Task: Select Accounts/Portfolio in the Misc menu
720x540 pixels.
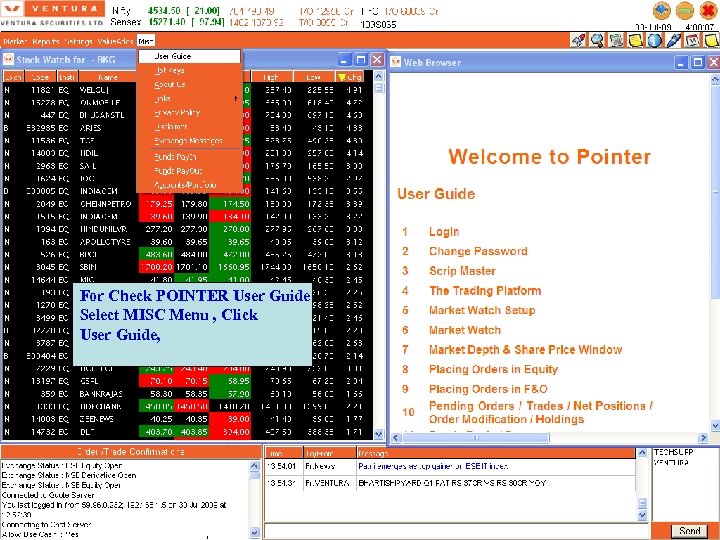Action: 190,185
